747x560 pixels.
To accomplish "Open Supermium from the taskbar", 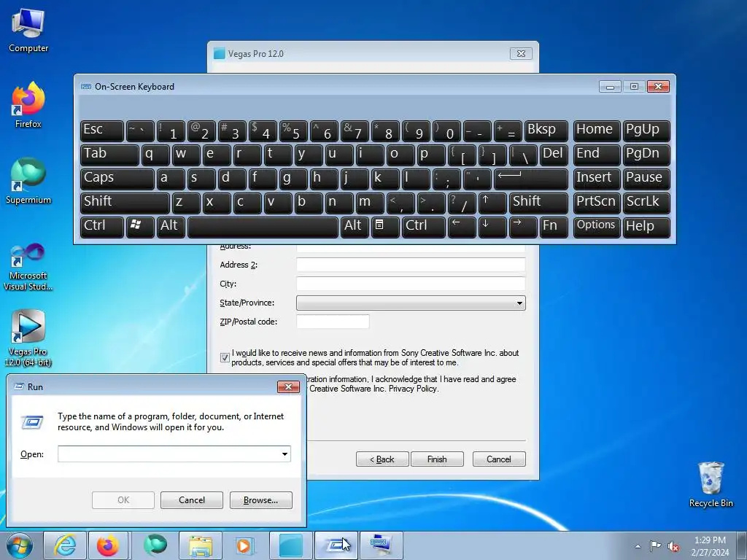I will pyautogui.click(x=155, y=545).
